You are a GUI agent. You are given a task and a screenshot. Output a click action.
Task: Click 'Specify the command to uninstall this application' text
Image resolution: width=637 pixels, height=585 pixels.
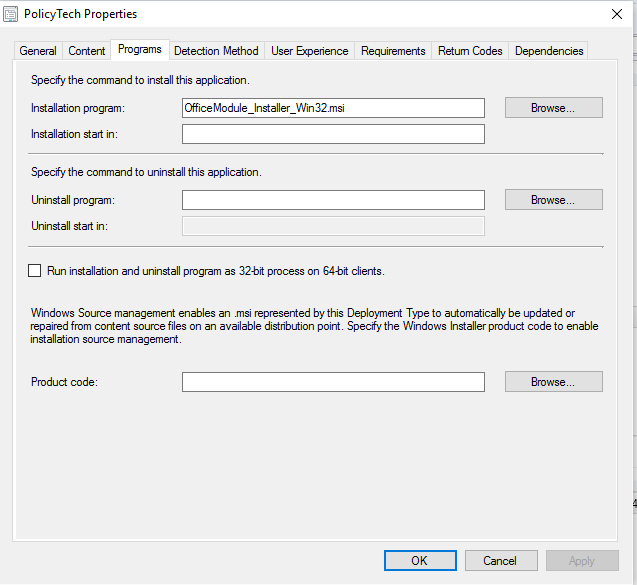tap(146, 172)
